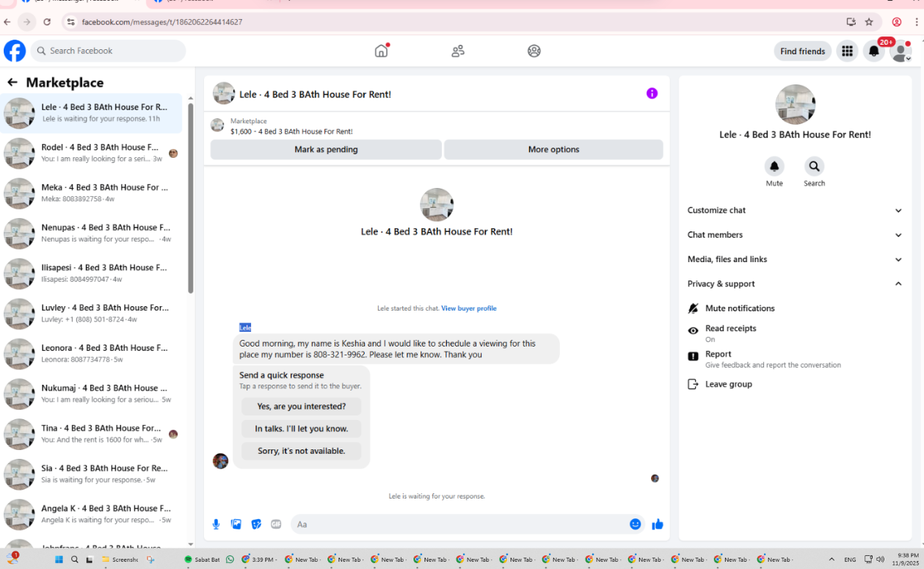Open the emoji picker smiley icon
The image size is (924, 569).
tap(636, 524)
